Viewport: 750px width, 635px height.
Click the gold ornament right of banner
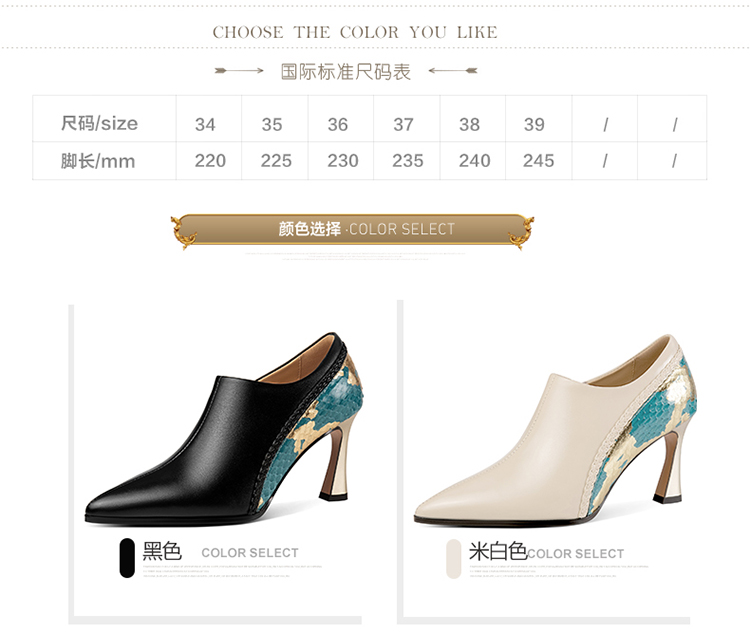click(521, 232)
